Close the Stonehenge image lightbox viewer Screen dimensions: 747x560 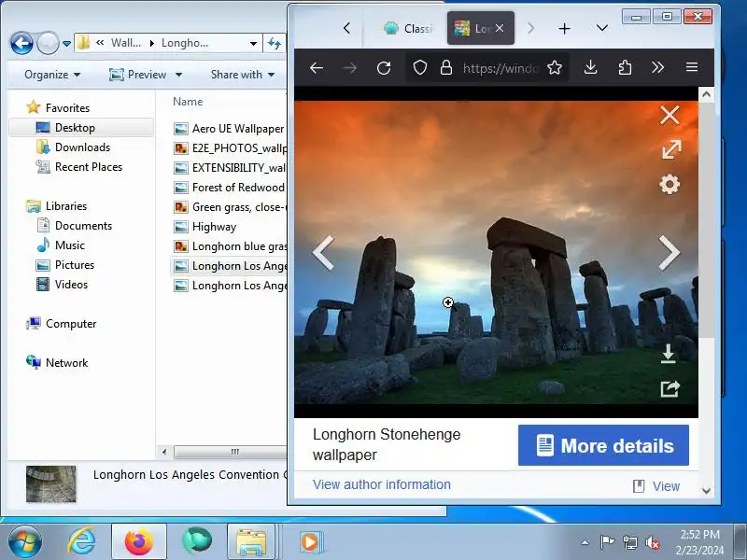click(x=669, y=115)
